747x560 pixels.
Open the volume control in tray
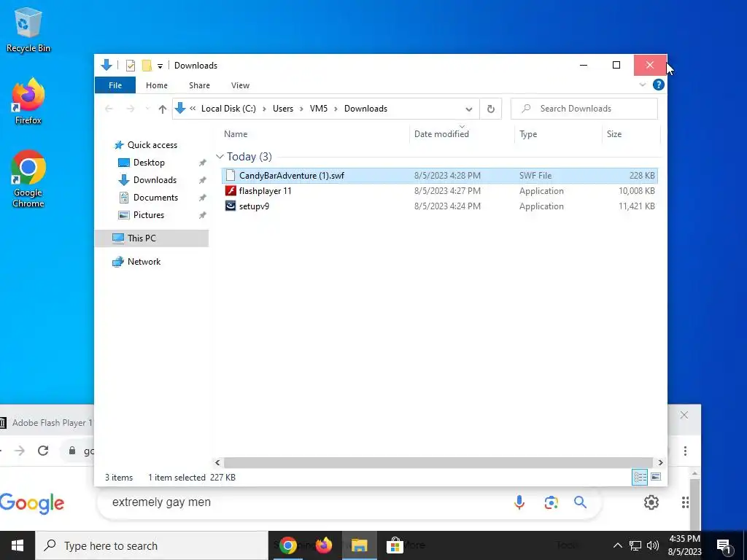[x=653, y=545]
